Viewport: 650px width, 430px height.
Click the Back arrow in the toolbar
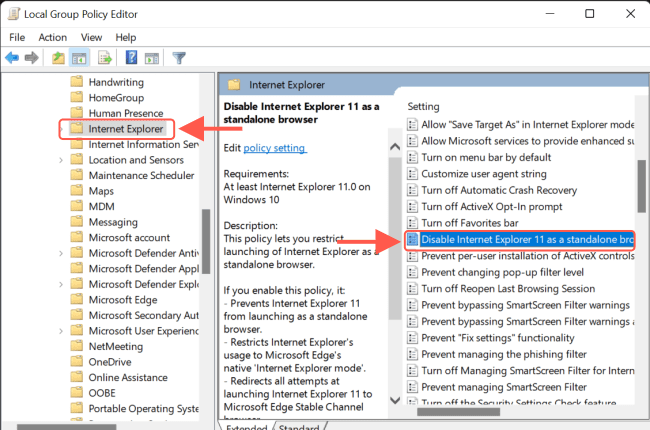[x=12, y=58]
